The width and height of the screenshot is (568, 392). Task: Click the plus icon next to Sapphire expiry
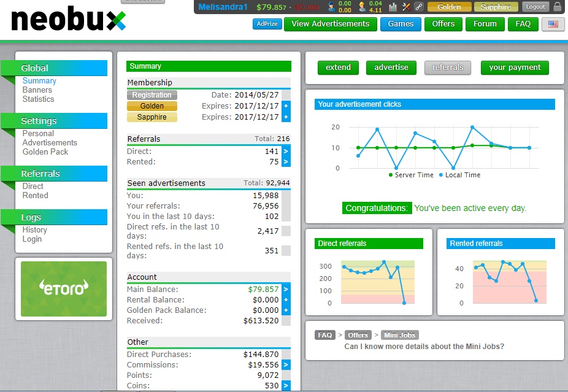[x=286, y=117]
